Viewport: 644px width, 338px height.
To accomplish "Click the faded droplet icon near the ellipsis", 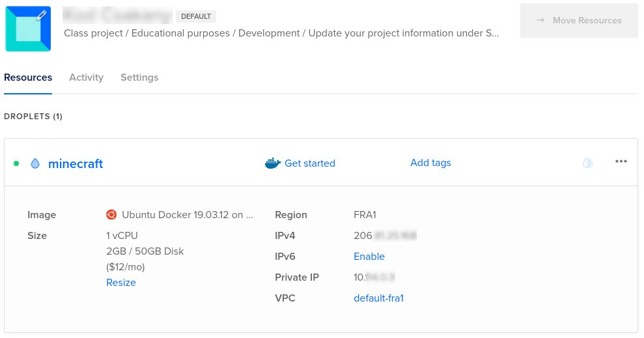I will (587, 163).
